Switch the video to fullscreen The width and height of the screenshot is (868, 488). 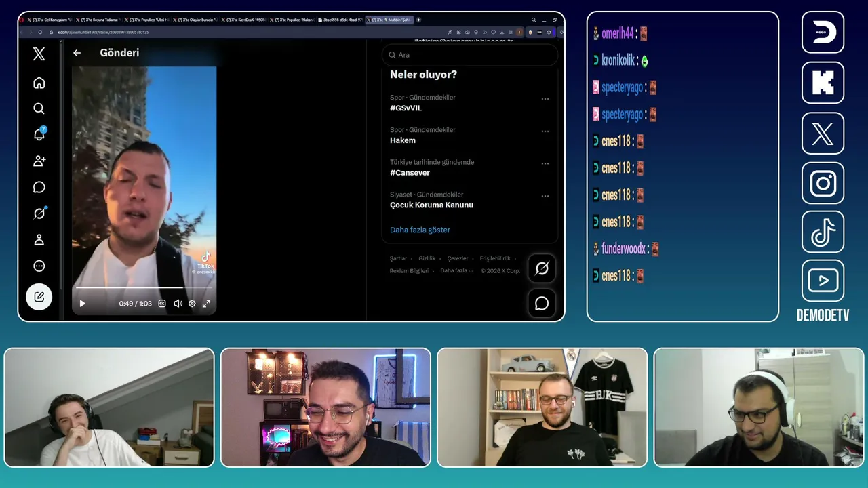(206, 304)
